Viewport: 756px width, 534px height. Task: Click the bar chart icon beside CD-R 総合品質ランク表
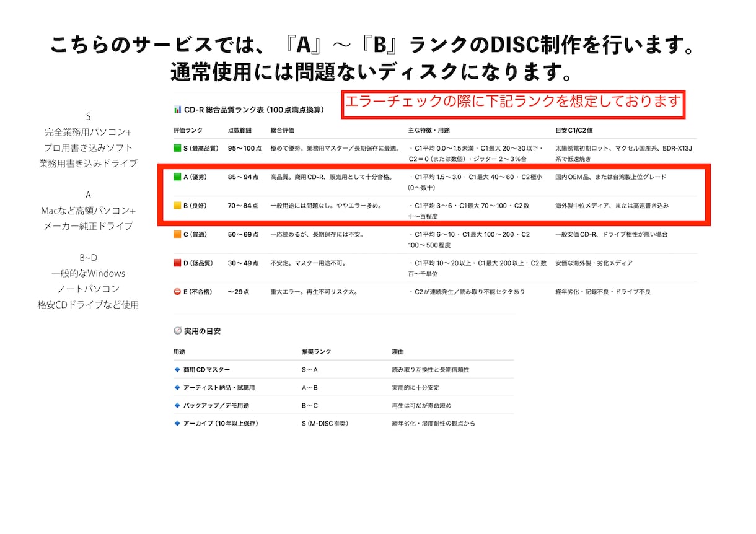[177, 110]
